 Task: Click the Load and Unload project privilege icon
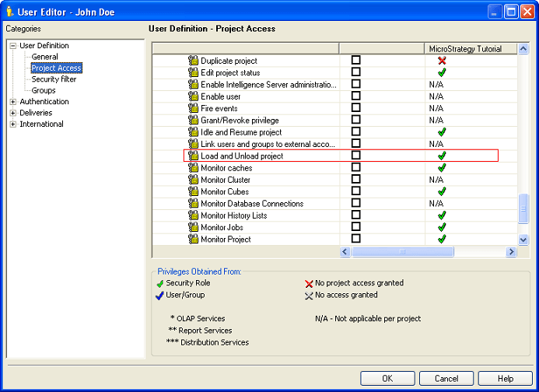[194, 156]
